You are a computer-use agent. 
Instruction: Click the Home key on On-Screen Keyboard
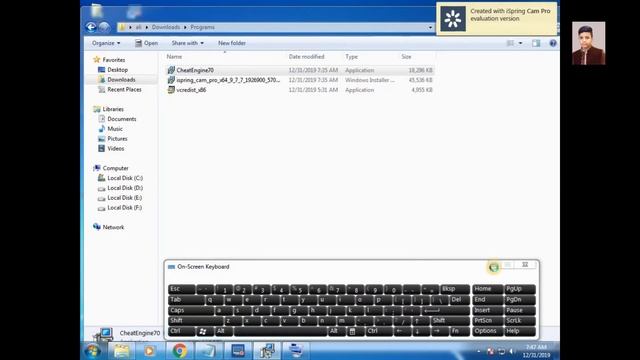click(x=487, y=289)
